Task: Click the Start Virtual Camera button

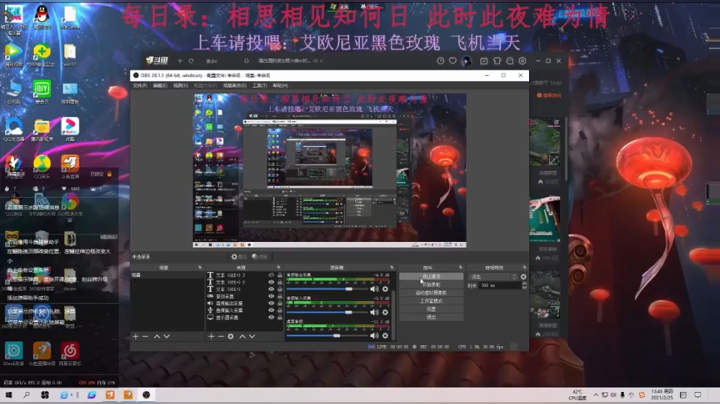Action: tap(431, 293)
